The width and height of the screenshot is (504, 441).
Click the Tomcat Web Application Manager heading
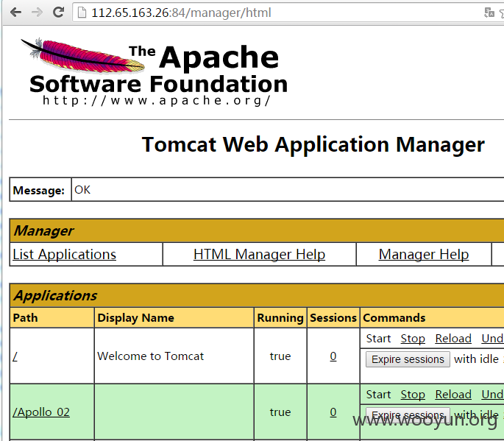coord(313,145)
